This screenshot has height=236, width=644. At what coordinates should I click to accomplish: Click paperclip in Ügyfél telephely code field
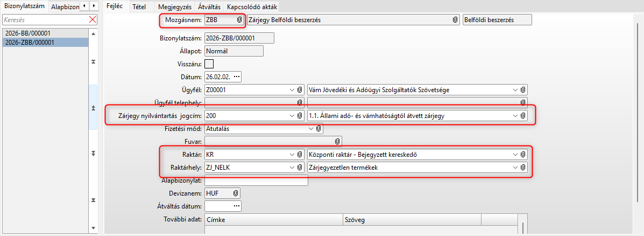(x=300, y=102)
